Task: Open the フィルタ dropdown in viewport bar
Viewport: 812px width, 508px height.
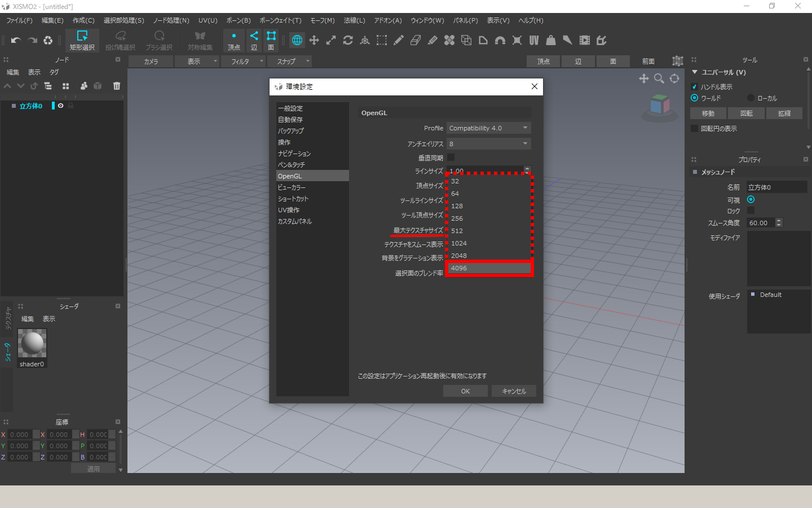Action: (x=243, y=62)
